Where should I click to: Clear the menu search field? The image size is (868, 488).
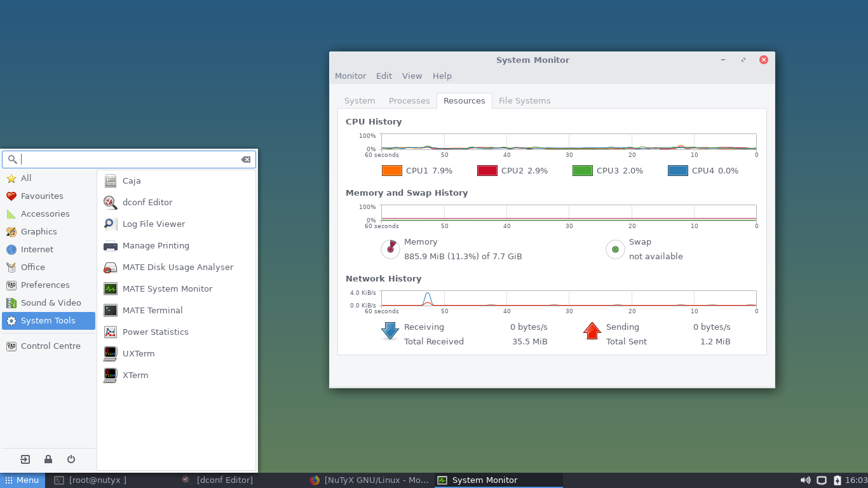pos(246,159)
